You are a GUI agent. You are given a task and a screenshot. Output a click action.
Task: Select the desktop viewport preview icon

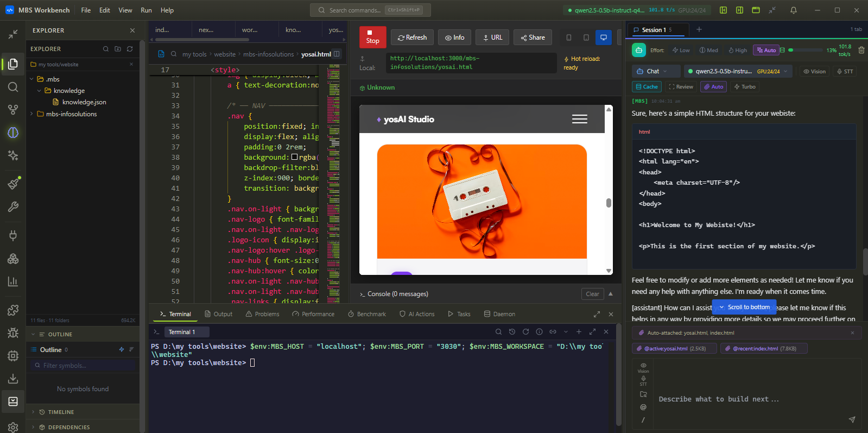603,37
